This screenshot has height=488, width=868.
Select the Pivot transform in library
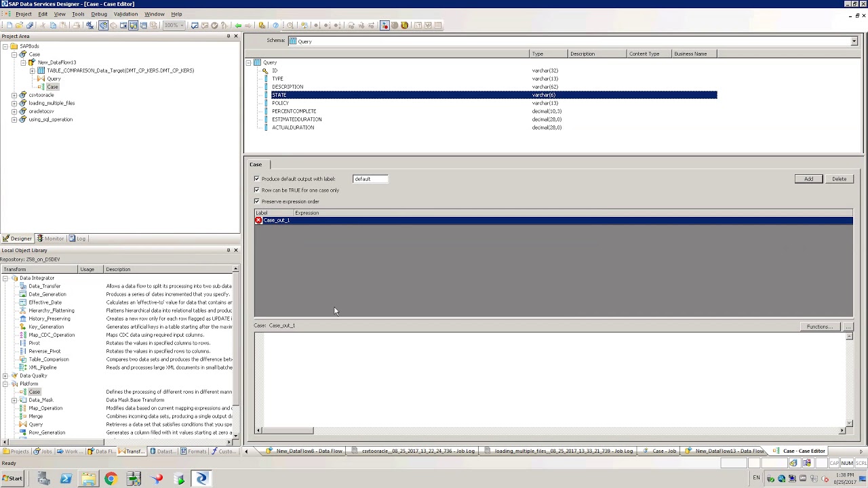pos(34,343)
